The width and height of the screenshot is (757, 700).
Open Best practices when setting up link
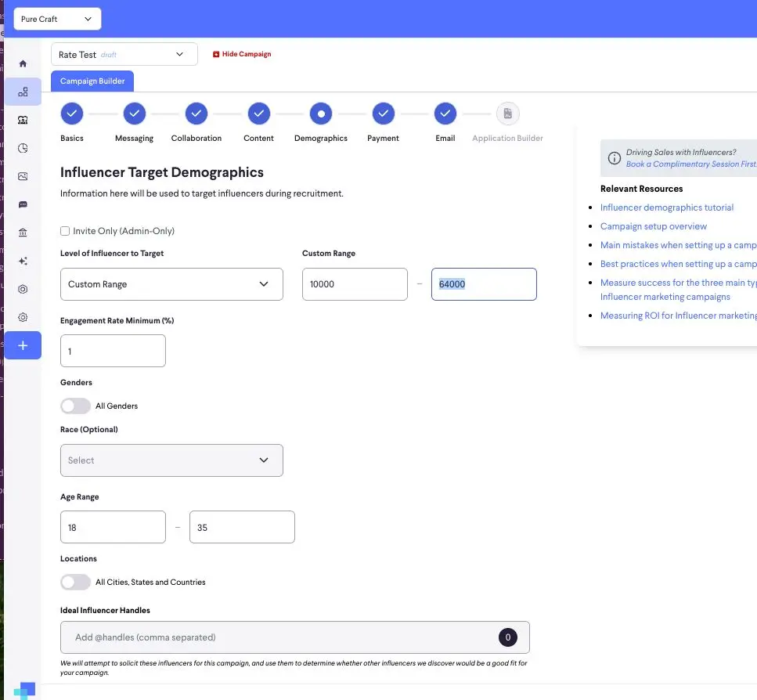click(x=678, y=264)
